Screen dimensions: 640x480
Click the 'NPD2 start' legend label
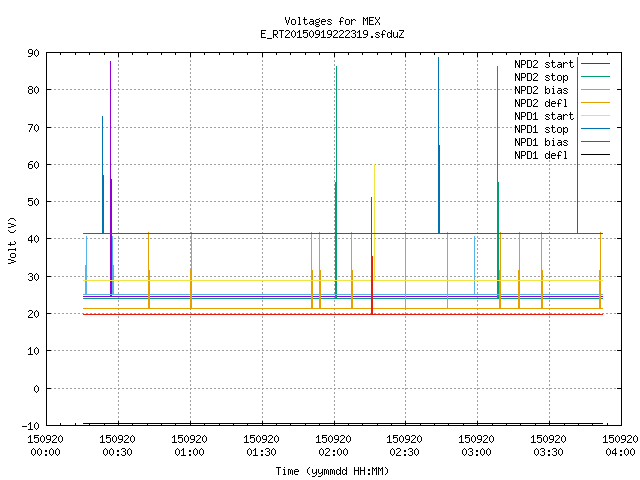544,64
